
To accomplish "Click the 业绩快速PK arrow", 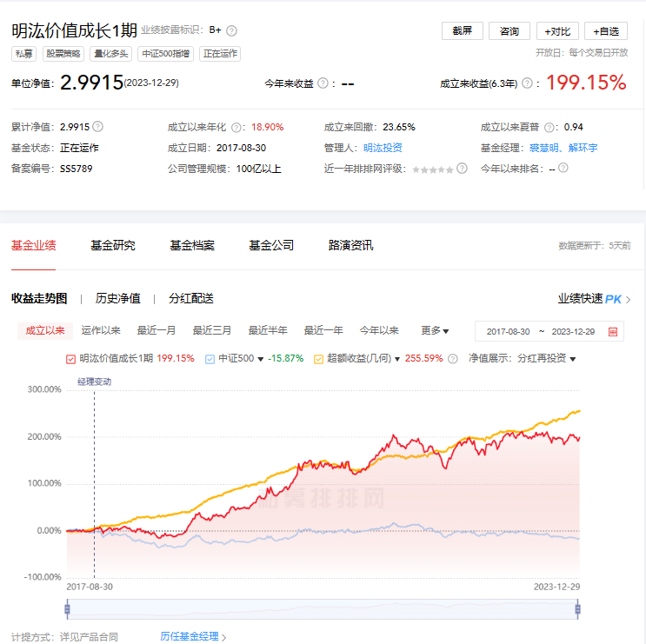I will (629, 300).
